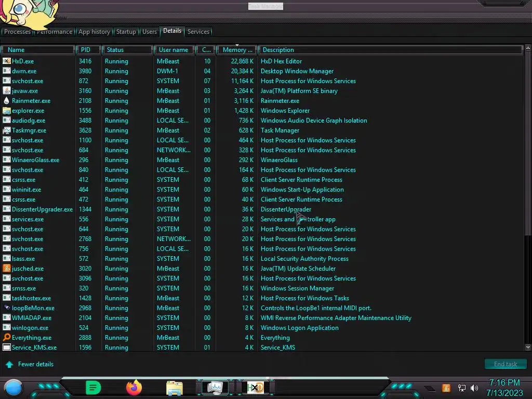Click the Fewer details arrow icon
The height and width of the screenshot is (399, 532).
[9, 364]
